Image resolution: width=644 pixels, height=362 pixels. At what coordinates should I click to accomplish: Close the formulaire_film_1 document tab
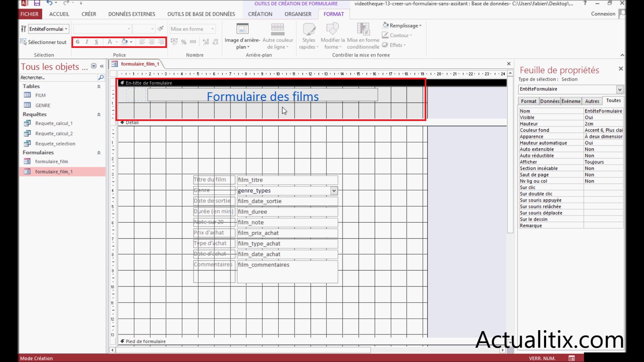click(509, 64)
